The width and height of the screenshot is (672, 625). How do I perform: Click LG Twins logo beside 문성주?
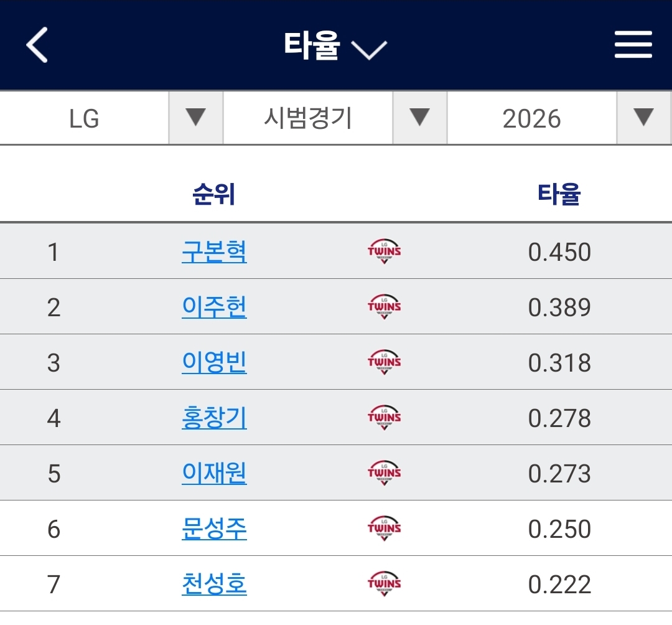coord(384,529)
